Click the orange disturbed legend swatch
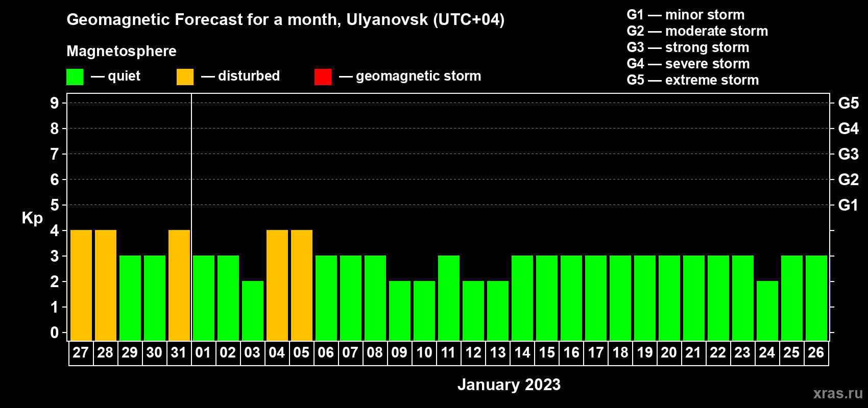Image resolution: width=868 pixels, height=408 pixels. point(185,77)
